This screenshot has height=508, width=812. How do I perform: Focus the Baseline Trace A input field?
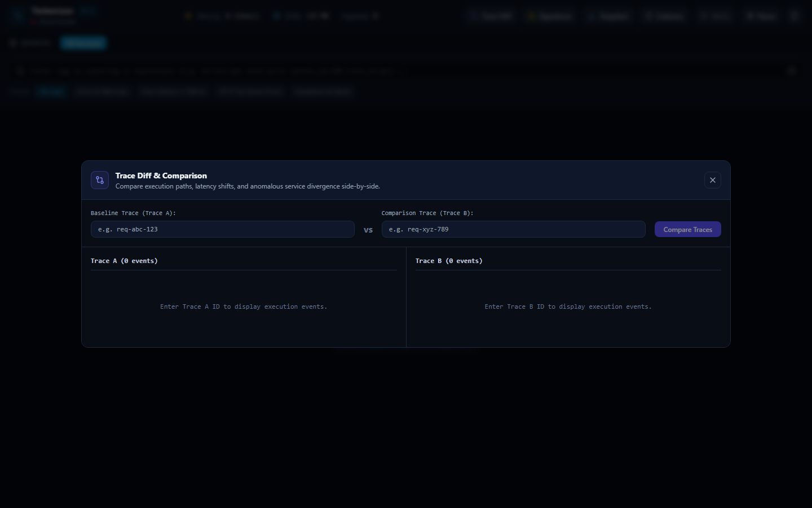223,229
